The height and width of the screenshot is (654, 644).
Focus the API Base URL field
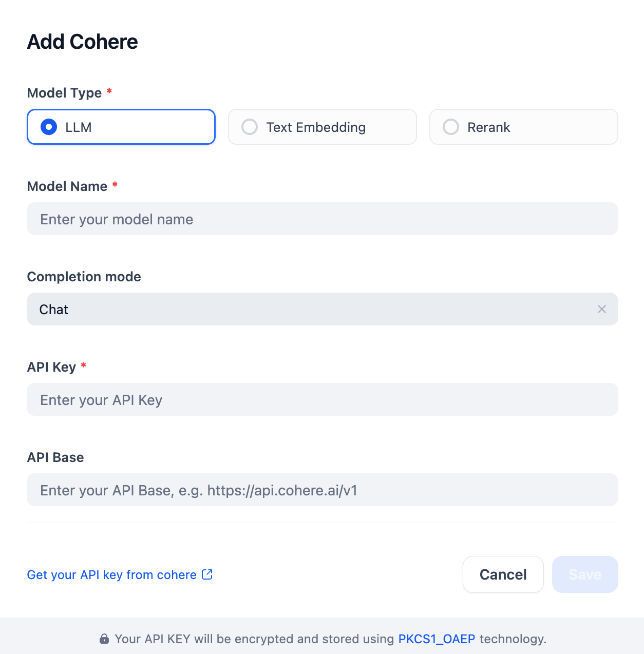(322, 490)
